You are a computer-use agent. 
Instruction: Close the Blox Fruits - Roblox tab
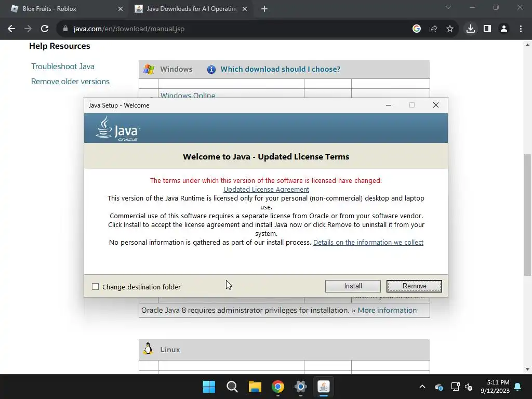(121, 9)
